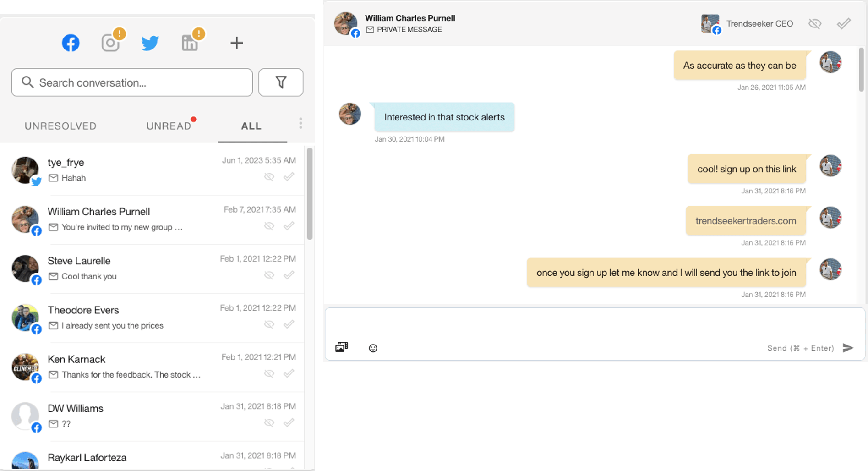Send the message with arrow icon
This screenshot has width=868, height=471.
pos(848,348)
